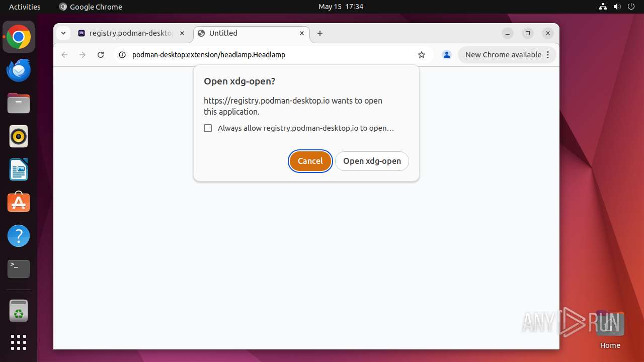Open the Google Chrome app menu

[x=91, y=7]
